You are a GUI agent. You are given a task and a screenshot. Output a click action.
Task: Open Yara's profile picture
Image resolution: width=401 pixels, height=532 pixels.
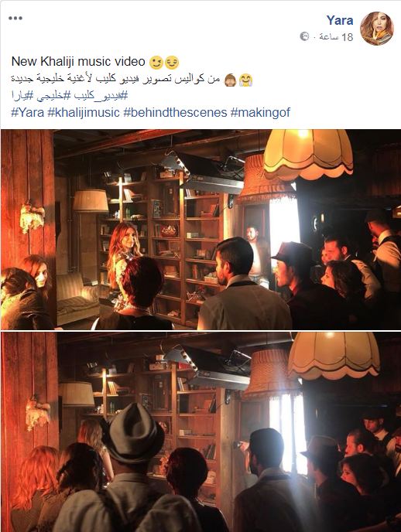tap(377, 28)
